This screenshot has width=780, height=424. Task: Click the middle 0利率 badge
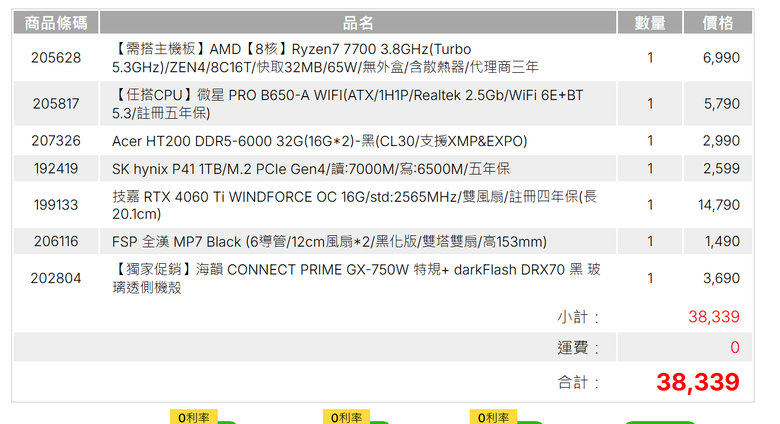point(346,417)
